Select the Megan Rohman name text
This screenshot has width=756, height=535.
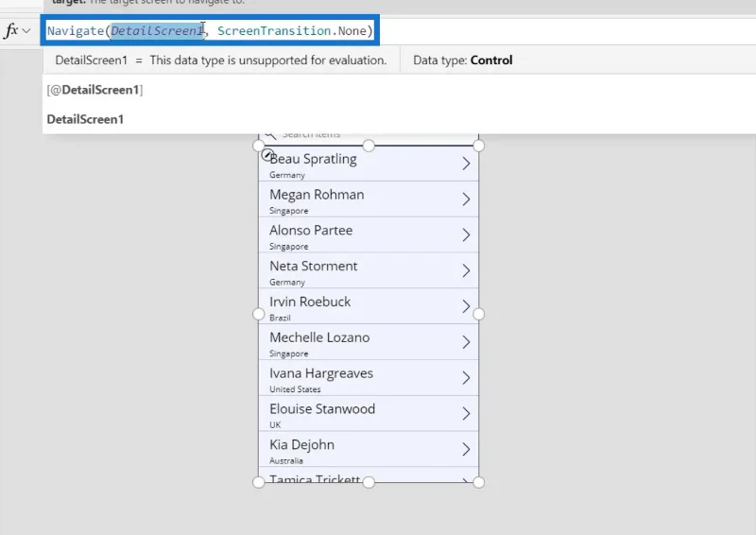click(317, 195)
